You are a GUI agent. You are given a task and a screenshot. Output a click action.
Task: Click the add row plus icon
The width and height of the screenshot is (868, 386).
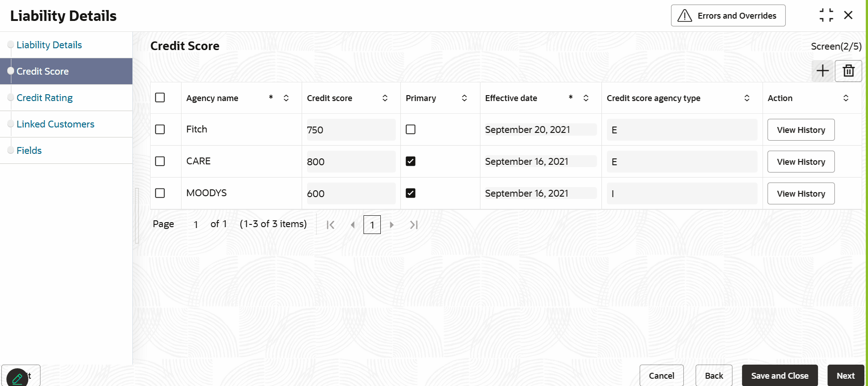point(823,71)
